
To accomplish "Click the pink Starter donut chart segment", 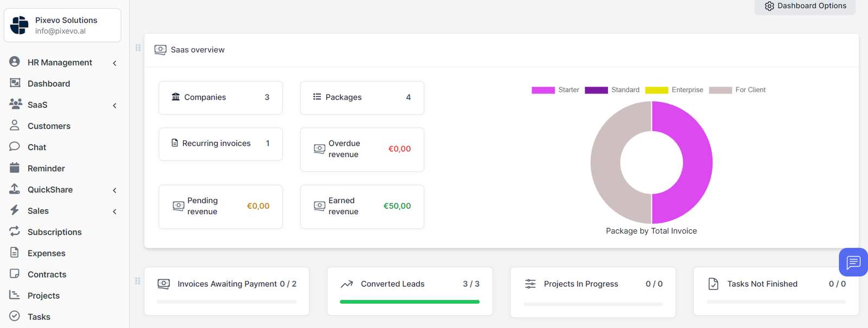I will tap(697, 163).
